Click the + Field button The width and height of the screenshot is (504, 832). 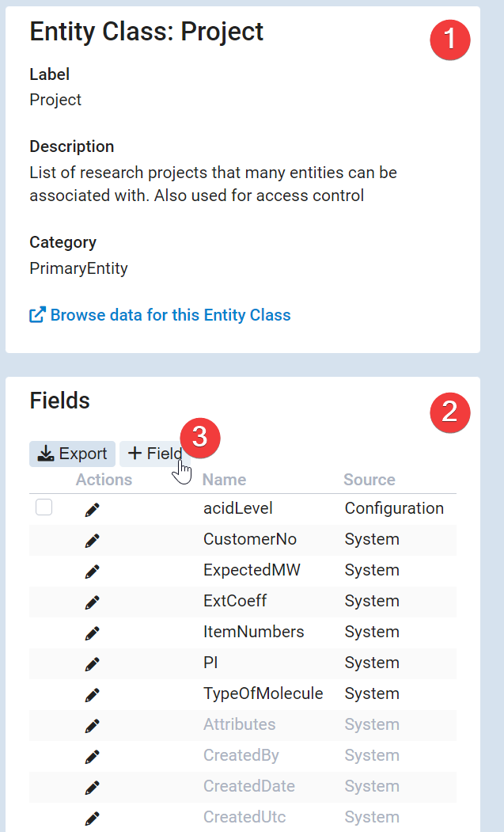point(155,454)
